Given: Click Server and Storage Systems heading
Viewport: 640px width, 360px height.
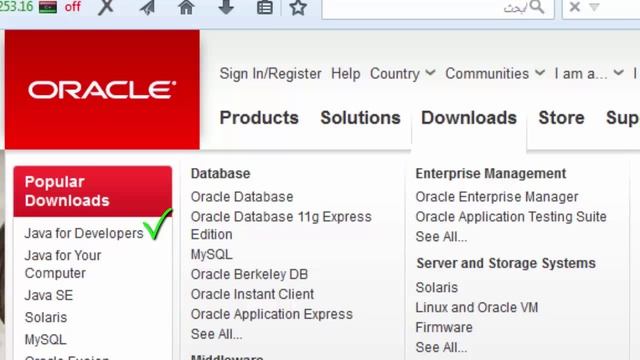Looking at the screenshot, I should [506, 263].
